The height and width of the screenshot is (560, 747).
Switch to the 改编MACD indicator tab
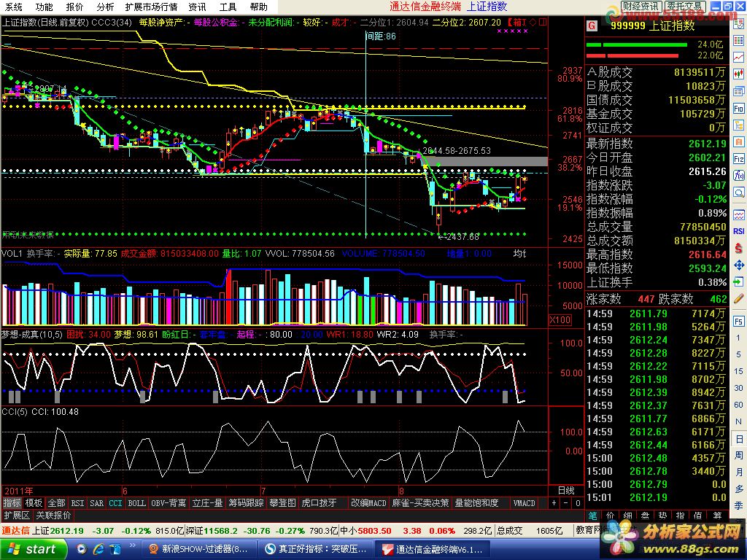pyautogui.click(x=368, y=503)
